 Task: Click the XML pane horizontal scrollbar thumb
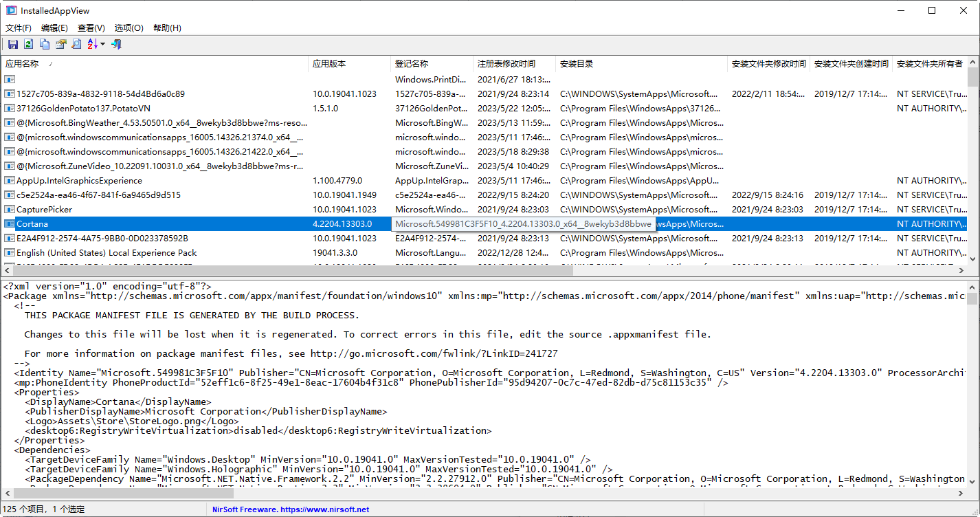[x=122, y=493]
